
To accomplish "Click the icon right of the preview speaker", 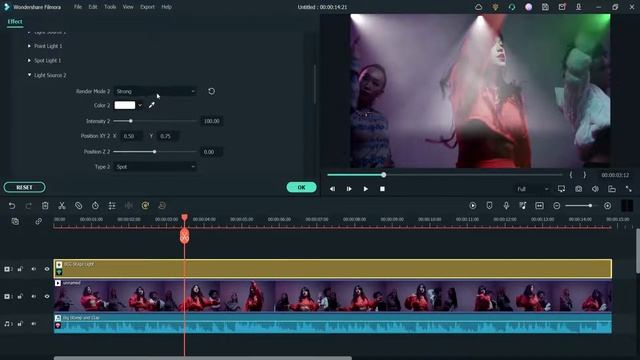I will pos(612,189).
